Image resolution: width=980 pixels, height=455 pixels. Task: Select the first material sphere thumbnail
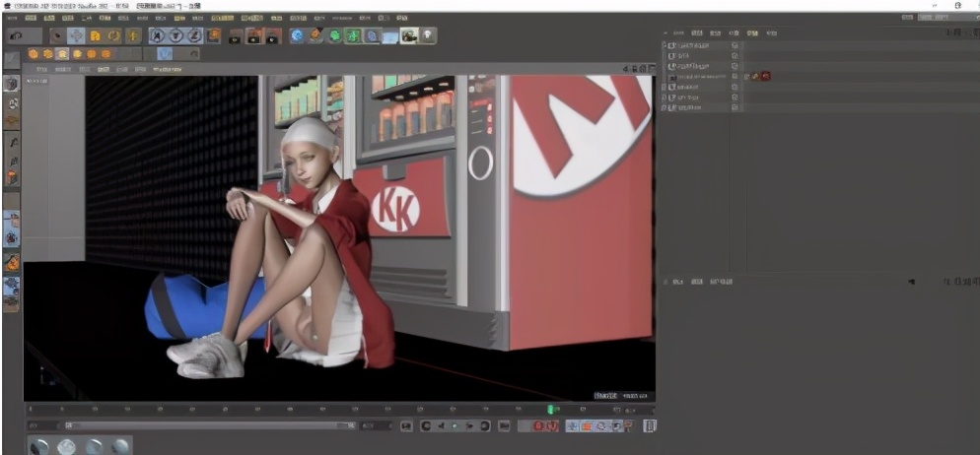(40, 446)
